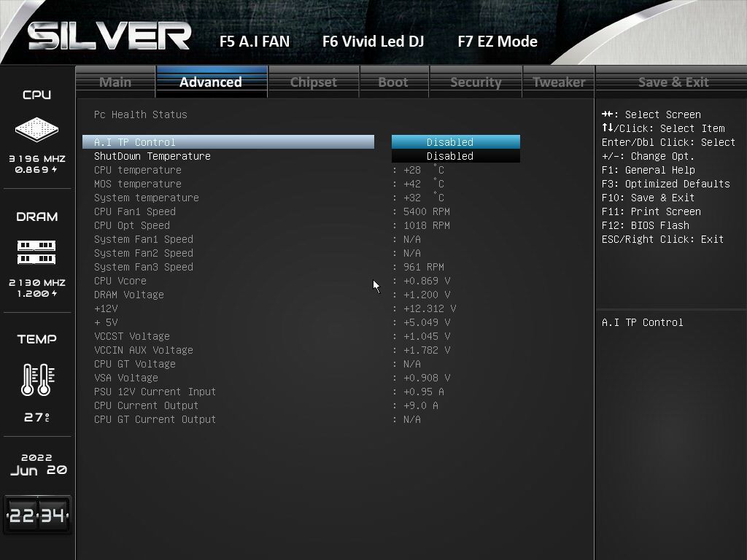Click the System Fan3 Speed label
The image size is (747, 560).
144,267
